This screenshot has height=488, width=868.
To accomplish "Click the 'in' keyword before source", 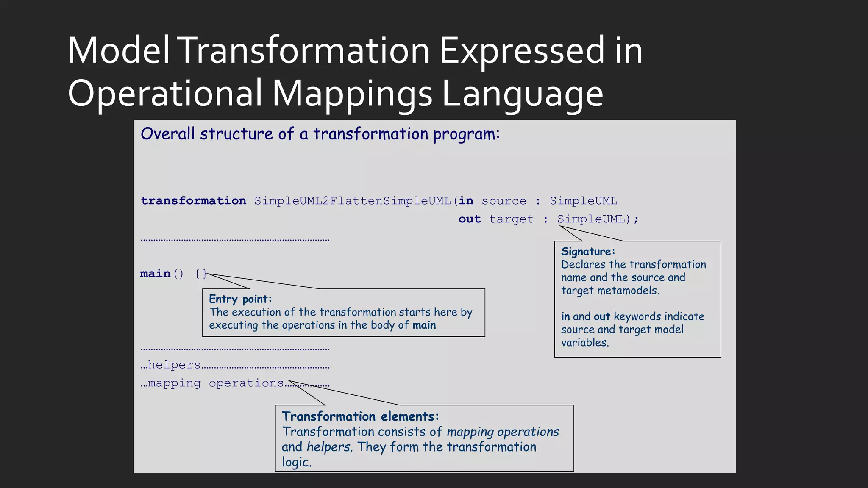I will pyautogui.click(x=466, y=201).
